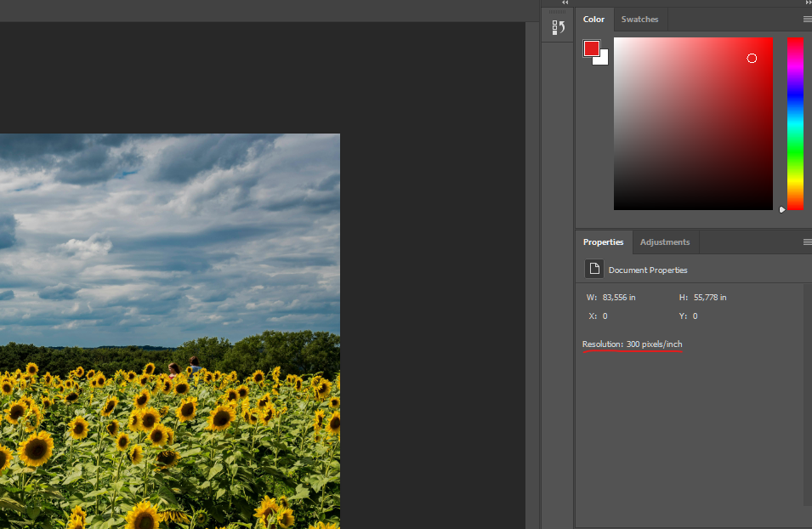Click the X position value 0
Viewport: 812px width, 529px height.
click(x=605, y=316)
